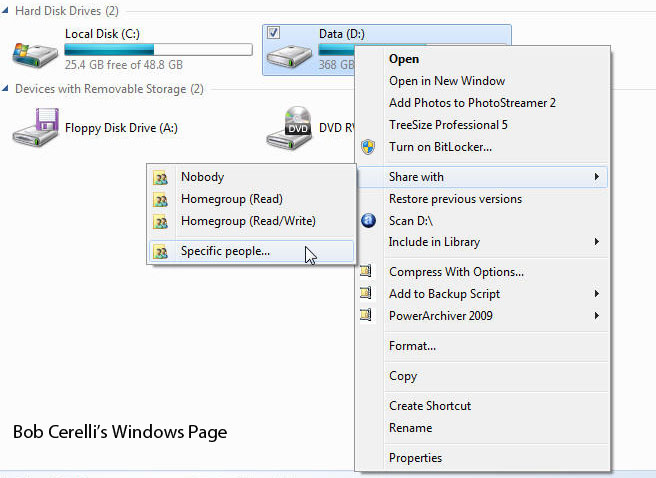Image resolution: width=656 pixels, height=478 pixels.
Task: Select Turn on BitLocker...
Action: coord(483,147)
